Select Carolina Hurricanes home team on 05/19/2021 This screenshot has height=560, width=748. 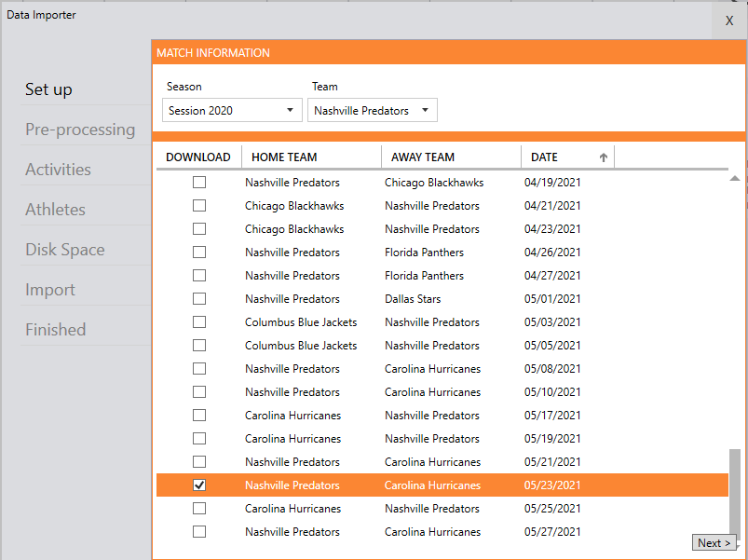pos(292,438)
